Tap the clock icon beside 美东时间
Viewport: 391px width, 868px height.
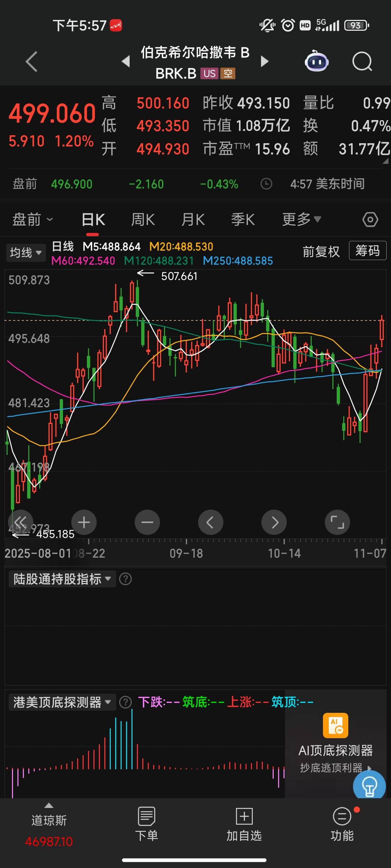pyautogui.click(x=266, y=184)
